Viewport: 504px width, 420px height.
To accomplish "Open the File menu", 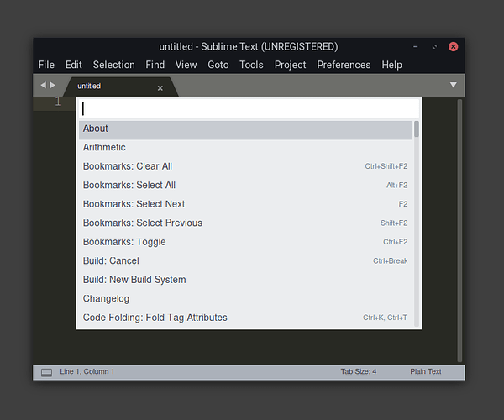I will coord(46,65).
